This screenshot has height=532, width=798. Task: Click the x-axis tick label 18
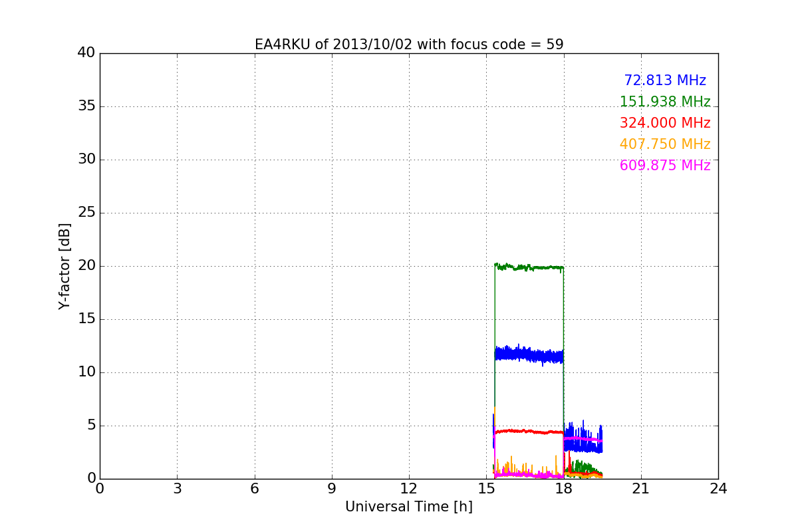564,489
